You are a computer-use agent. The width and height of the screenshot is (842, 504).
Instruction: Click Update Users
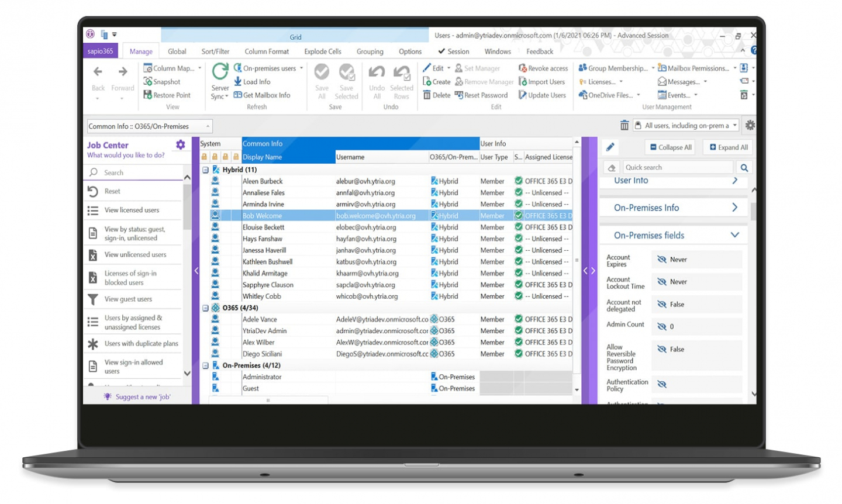(542, 95)
